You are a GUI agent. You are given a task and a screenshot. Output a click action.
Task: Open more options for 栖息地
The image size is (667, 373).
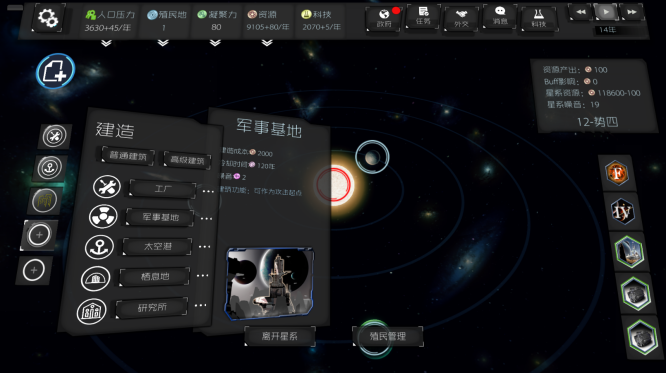202,276
